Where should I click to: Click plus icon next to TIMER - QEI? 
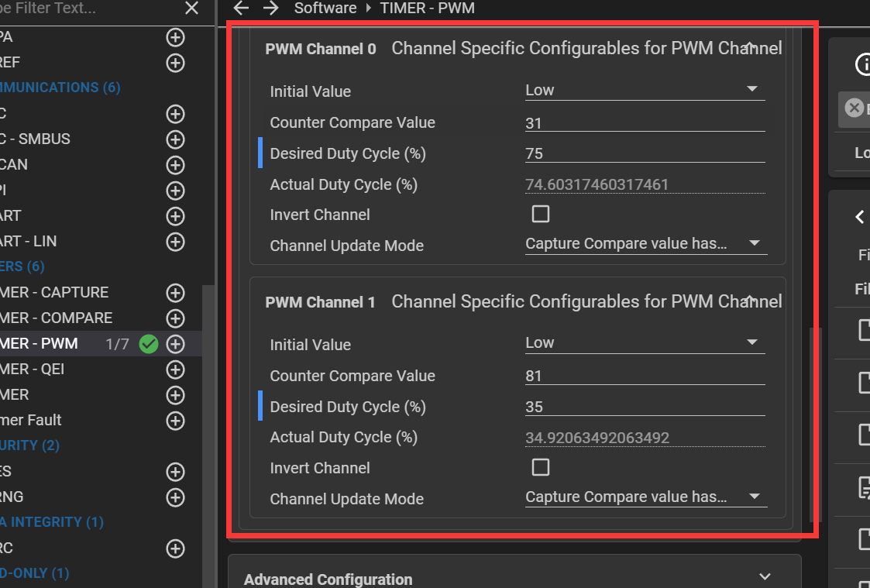pos(176,370)
